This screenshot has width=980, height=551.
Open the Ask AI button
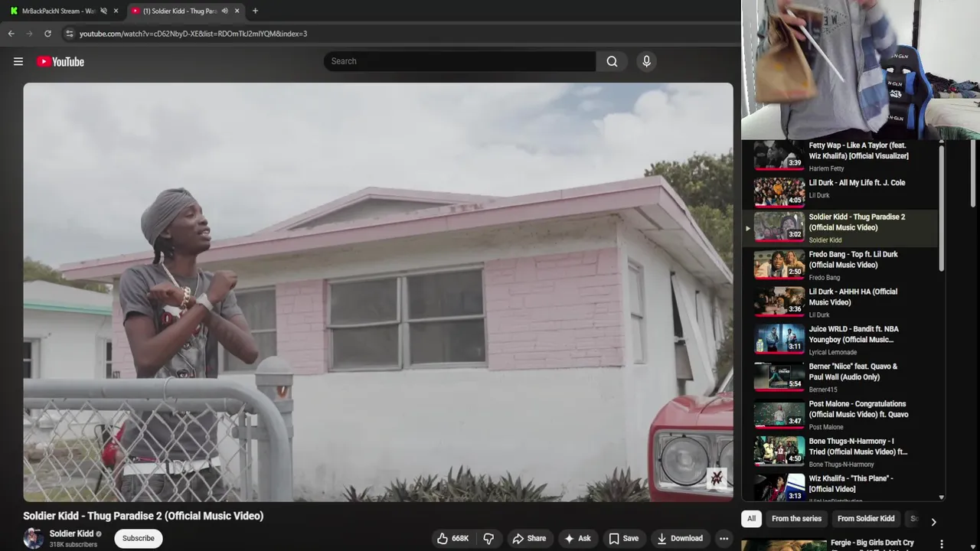coord(577,538)
